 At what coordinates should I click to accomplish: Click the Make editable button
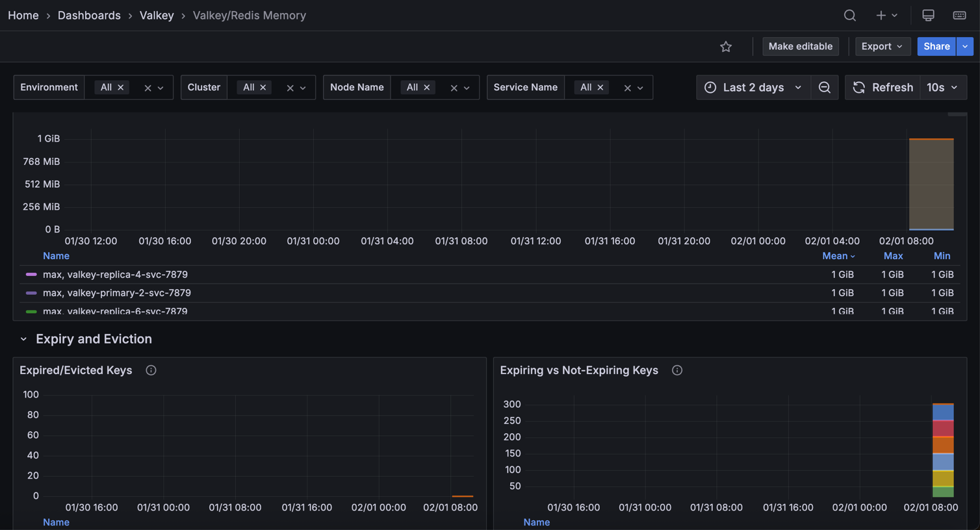pos(800,46)
